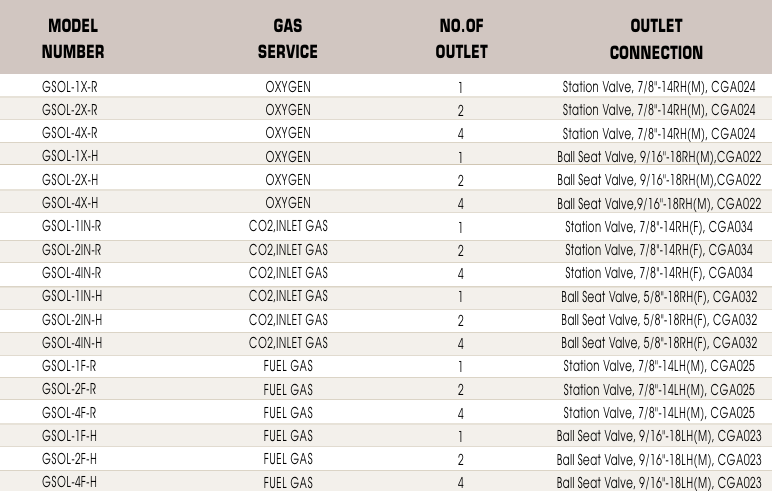Click the GAS SERVICE column header
The height and width of the screenshot is (491, 772).
[288, 38]
